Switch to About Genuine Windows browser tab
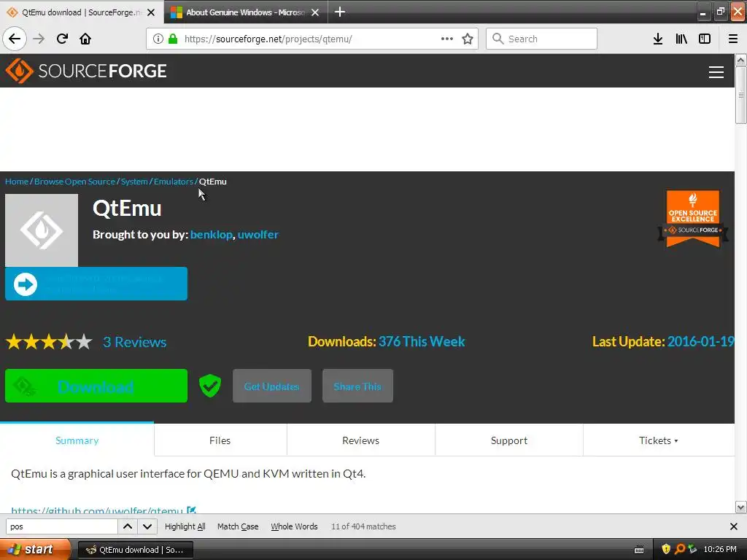This screenshot has height=560, width=747. point(245,12)
